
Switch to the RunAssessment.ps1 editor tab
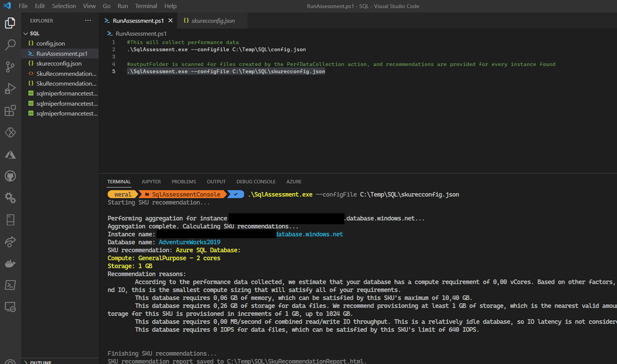138,20
